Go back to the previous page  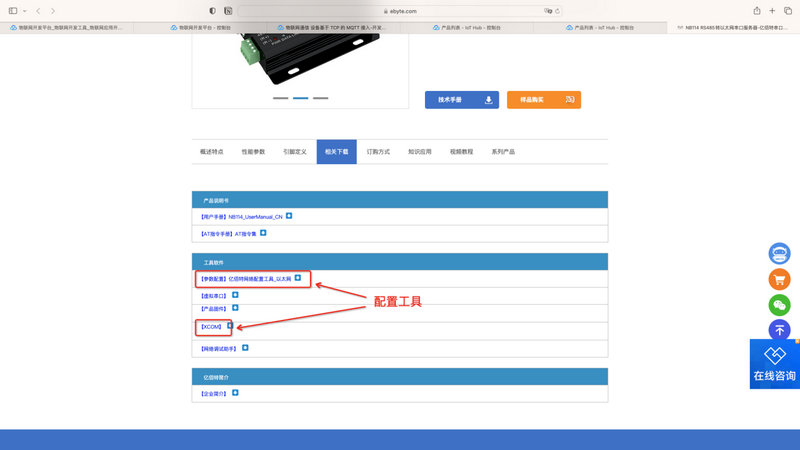click(x=38, y=11)
